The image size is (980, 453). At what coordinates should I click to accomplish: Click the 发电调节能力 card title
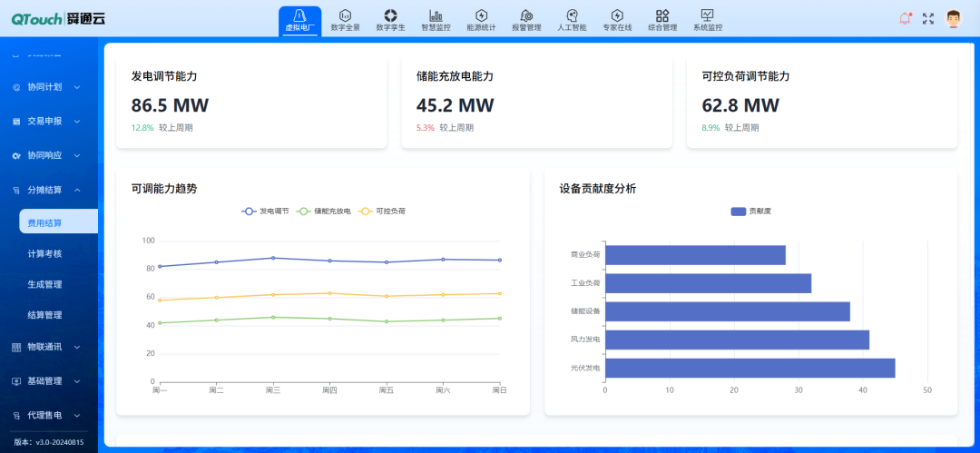[x=164, y=76]
